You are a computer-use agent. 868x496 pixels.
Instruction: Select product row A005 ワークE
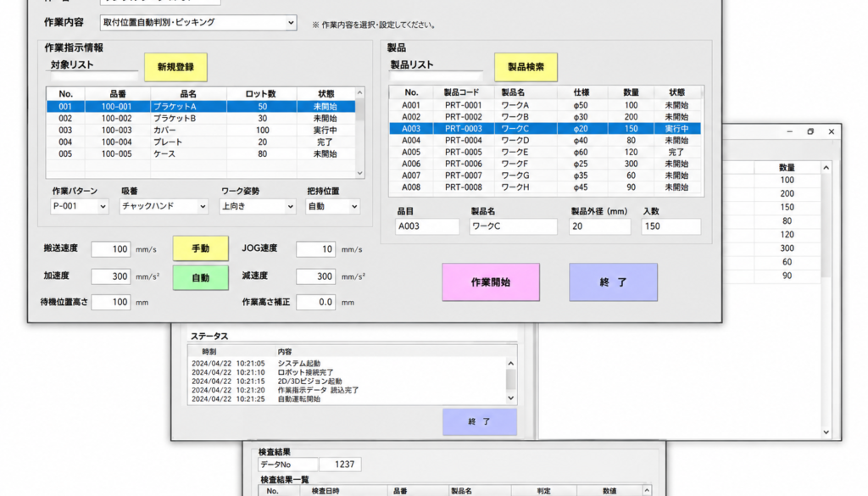[x=545, y=153]
